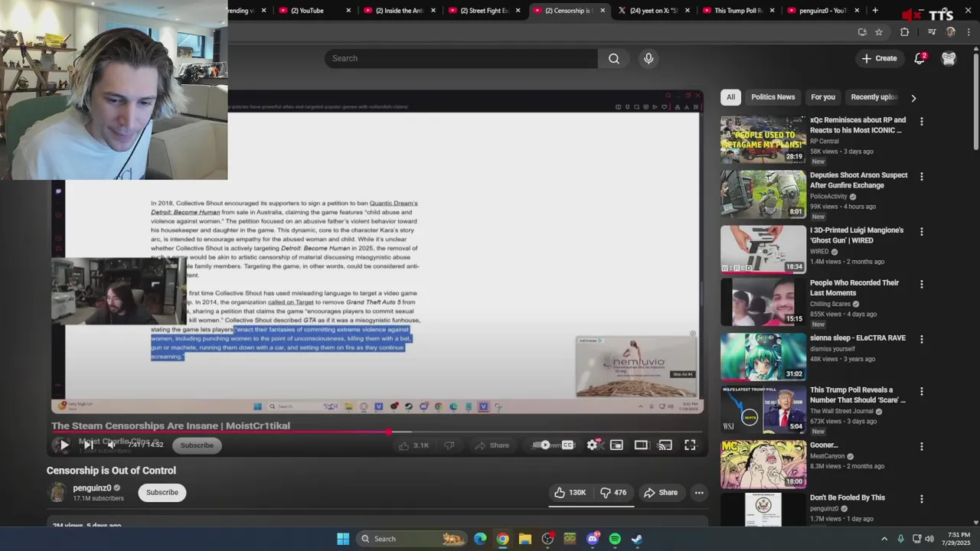Image resolution: width=980 pixels, height=551 pixels.
Task: Switch to theater mode
Action: pyautogui.click(x=641, y=445)
